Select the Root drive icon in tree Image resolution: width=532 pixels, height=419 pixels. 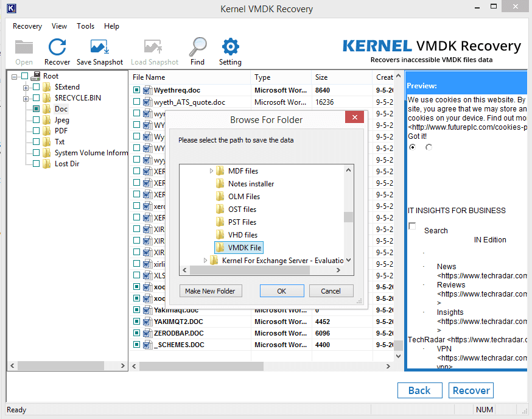click(36, 76)
